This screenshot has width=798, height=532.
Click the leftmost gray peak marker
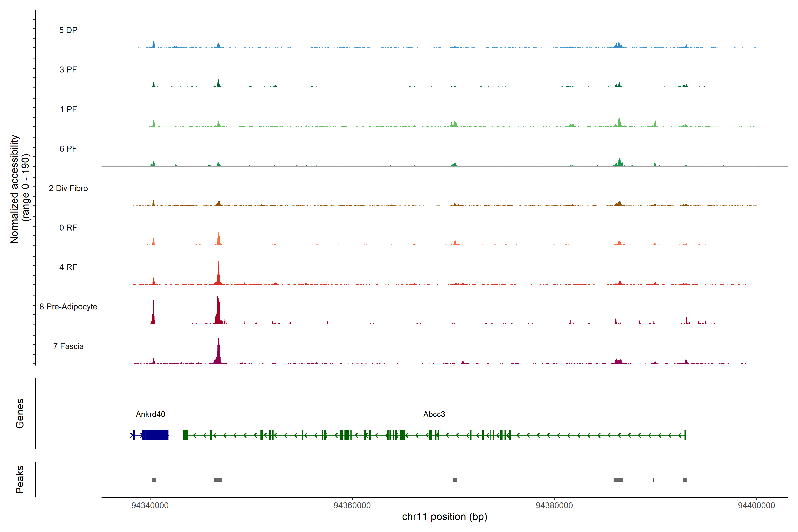(x=154, y=480)
